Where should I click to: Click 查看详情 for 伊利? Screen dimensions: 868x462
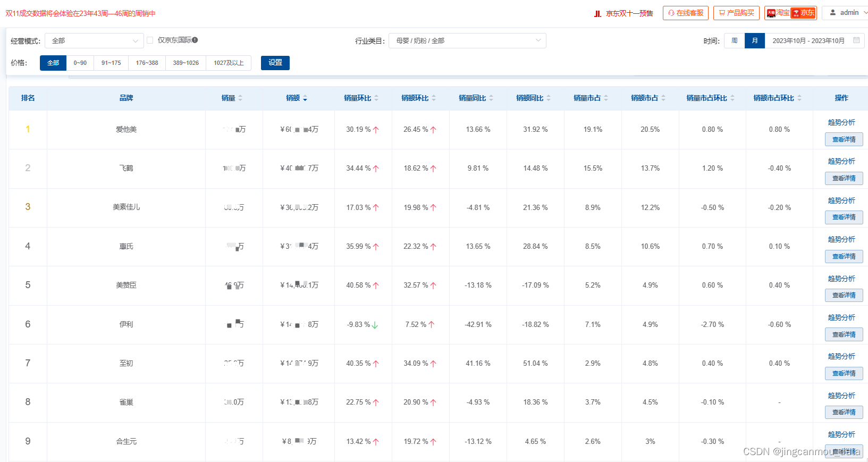click(844, 334)
